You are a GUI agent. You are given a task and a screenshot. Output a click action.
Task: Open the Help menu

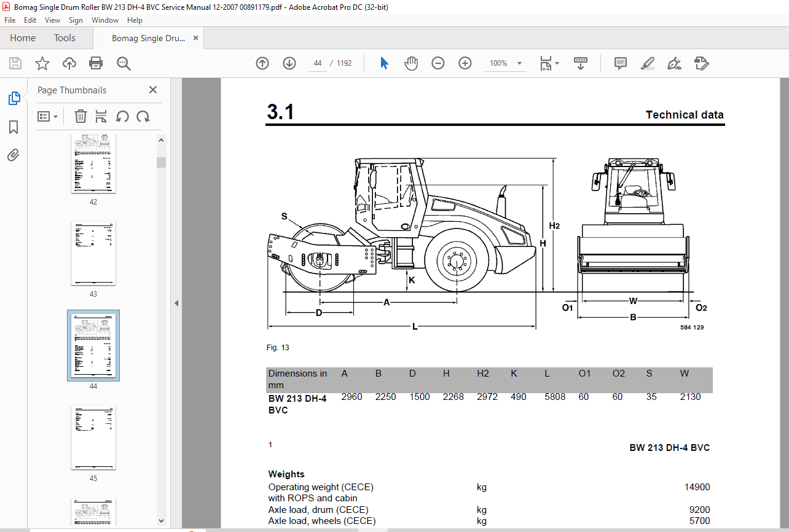135,20
